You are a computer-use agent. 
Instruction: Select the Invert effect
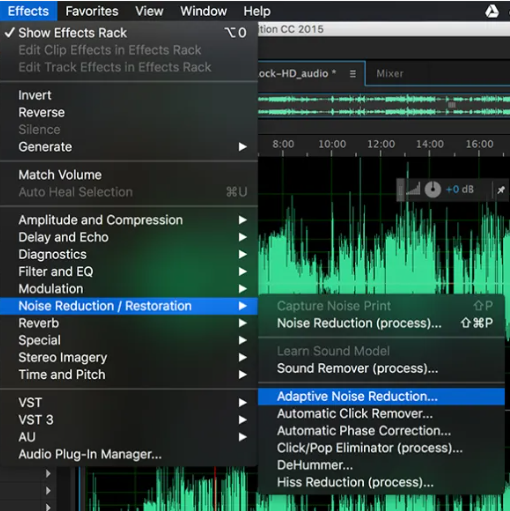tap(129, 95)
